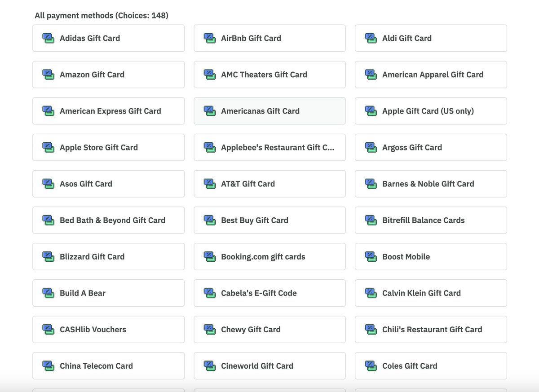Image resolution: width=539 pixels, height=392 pixels.
Task: Pick the truncated Applebee's Restaurant Gift label
Action: (278, 147)
